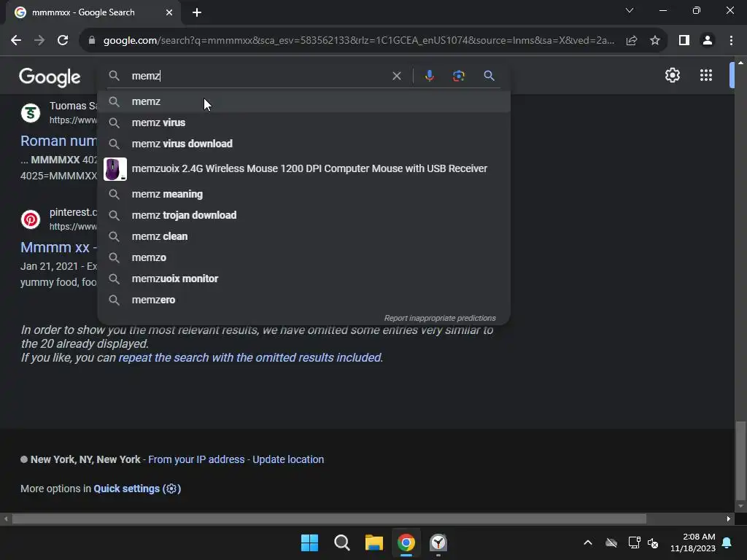The width and height of the screenshot is (747, 560).
Task: Pick the 'memz trojan download' suggestion
Action: coord(304,215)
